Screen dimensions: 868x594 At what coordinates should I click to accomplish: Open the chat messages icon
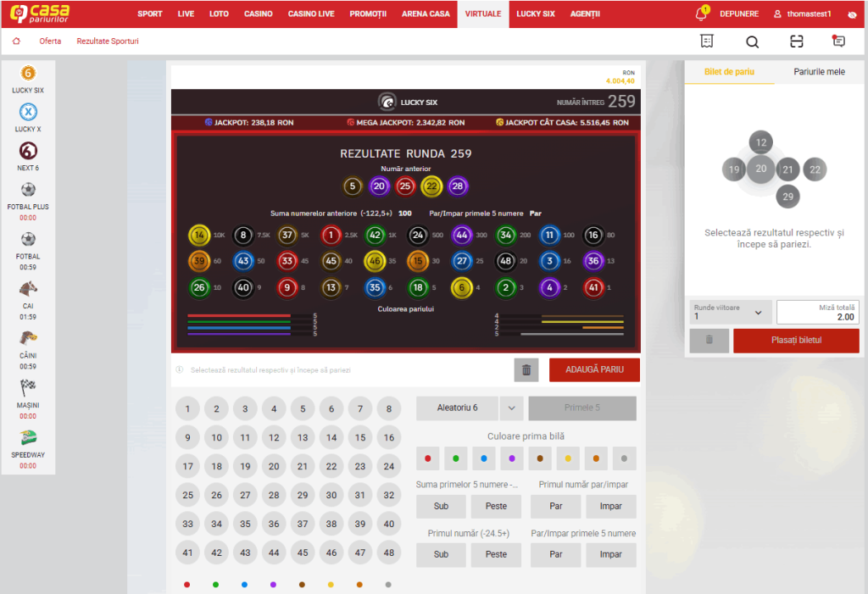pyautogui.click(x=838, y=41)
